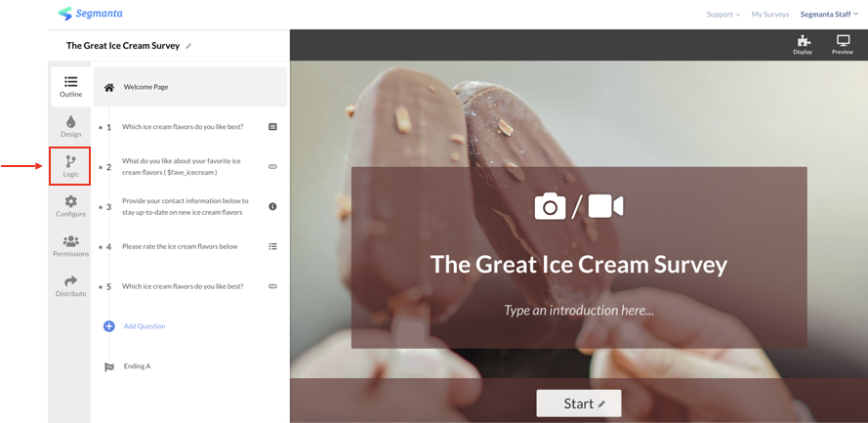Screen dimensions: 868x423
Task: Select the Outline tab in sidebar
Action: pos(70,87)
